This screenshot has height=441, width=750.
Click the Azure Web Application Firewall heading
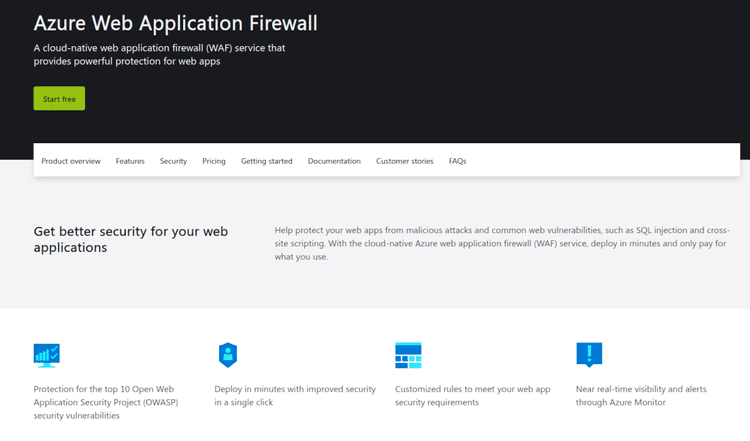[176, 23]
